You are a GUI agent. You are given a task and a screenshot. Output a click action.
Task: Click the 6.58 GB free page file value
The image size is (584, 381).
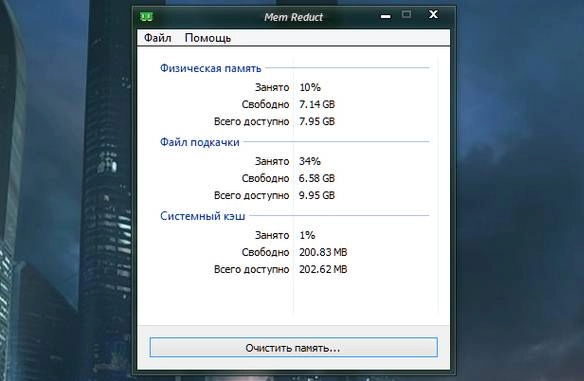pyautogui.click(x=317, y=178)
